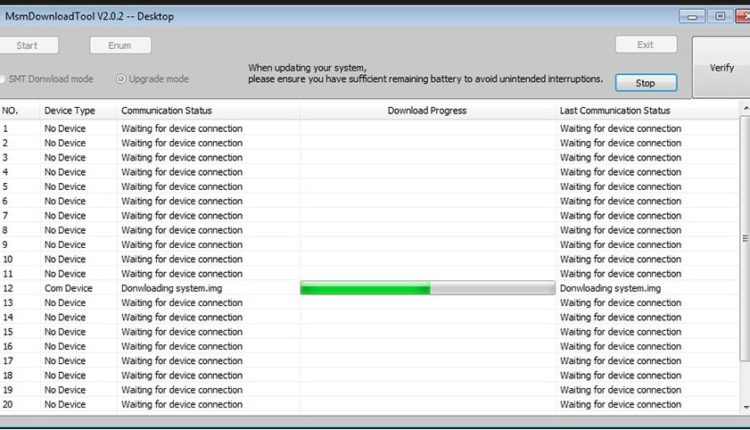This screenshot has height=430, width=750.
Task: Click the Start button
Action: (28, 45)
